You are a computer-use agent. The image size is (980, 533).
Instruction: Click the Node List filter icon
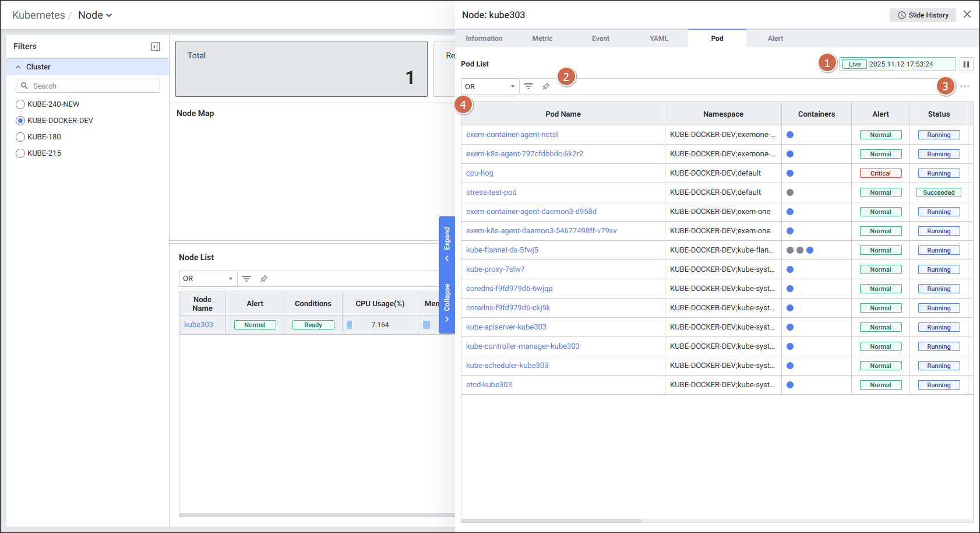pyautogui.click(x=246, y=279)
